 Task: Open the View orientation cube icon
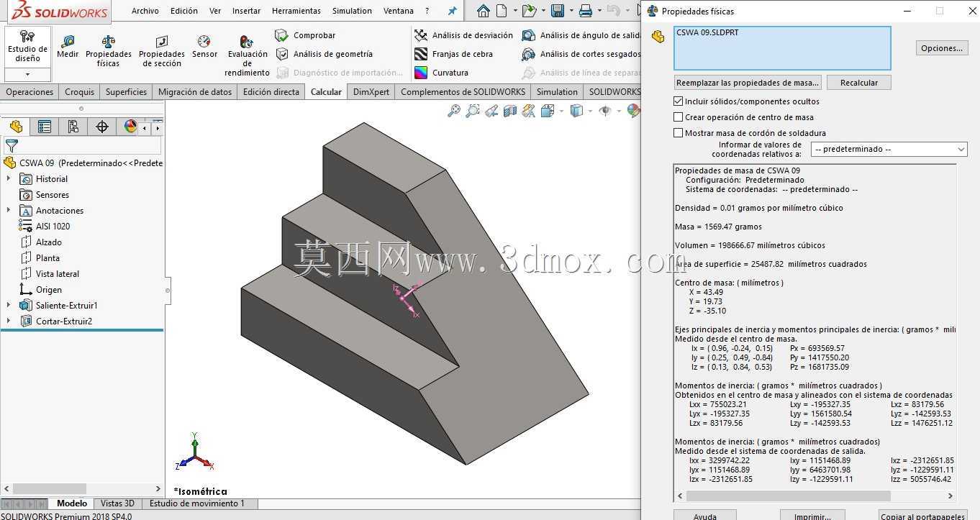[548, 111]
